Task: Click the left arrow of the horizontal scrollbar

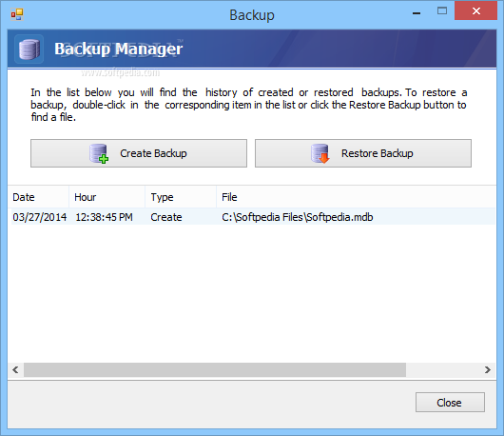Action: 15,369
